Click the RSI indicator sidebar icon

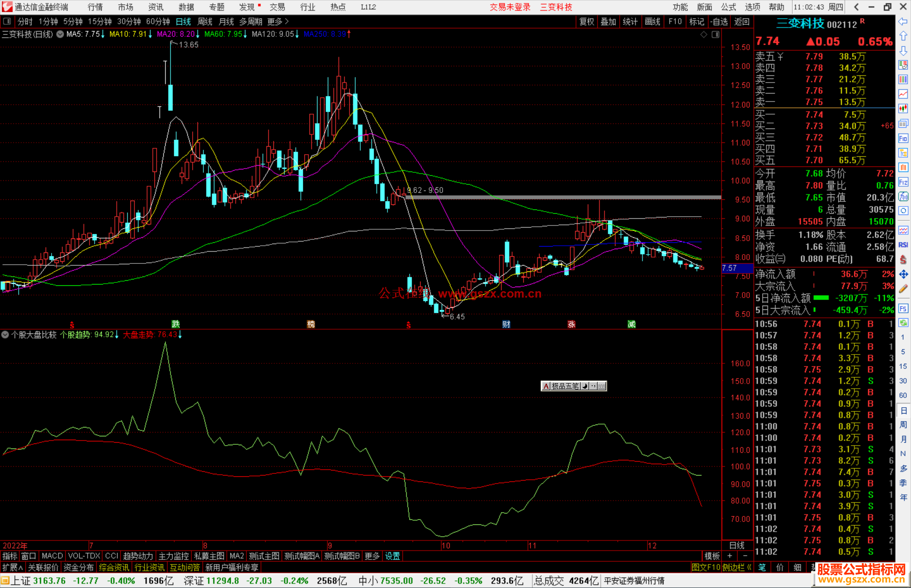(x=903, y=245)
